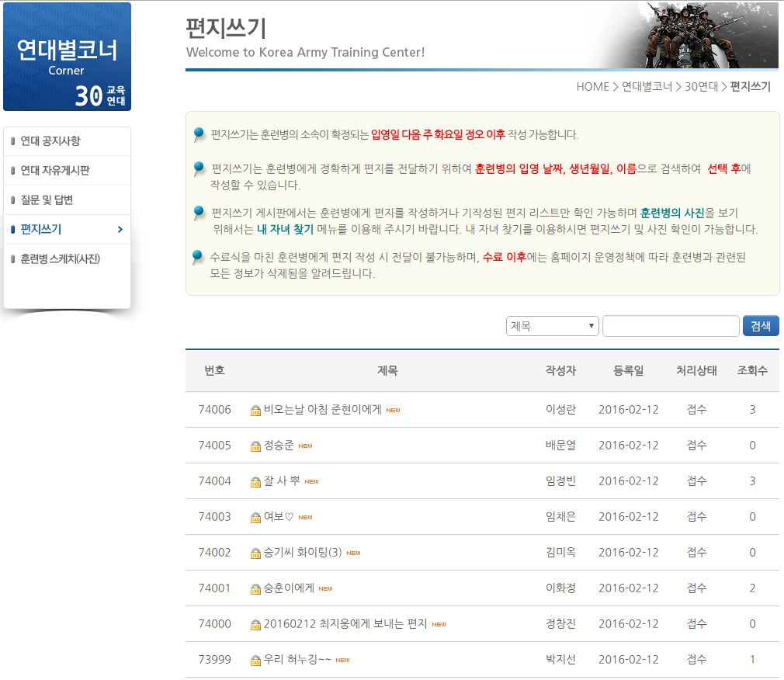
Task: Click author name 배문열
Action: tap(560, 445)
